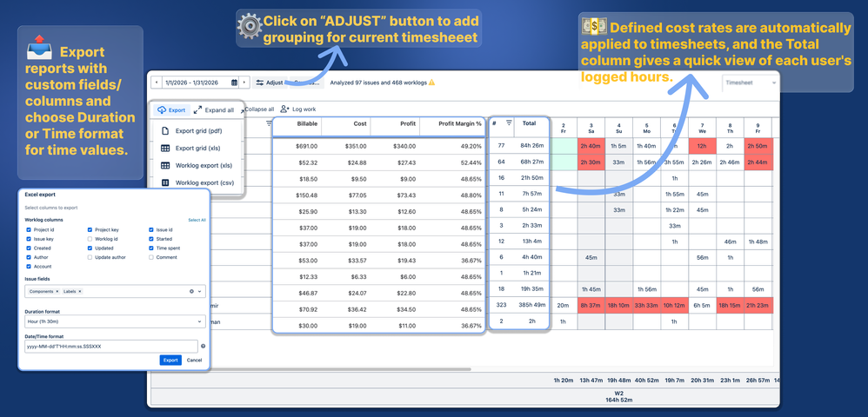The height and width of the screenshot is (417, 868).
Task: Click the help icon beside Date/Time format
Action: tap(204, 347)
